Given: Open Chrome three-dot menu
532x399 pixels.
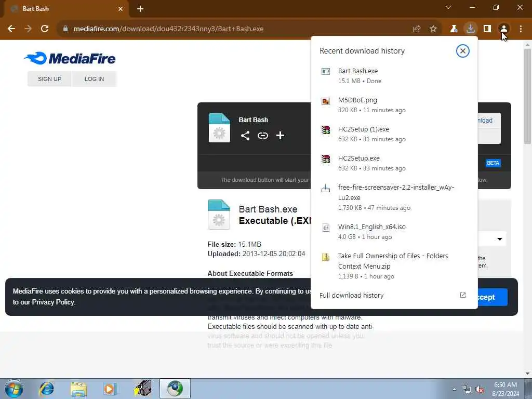Looking at the screenshot, I should 521,29.
